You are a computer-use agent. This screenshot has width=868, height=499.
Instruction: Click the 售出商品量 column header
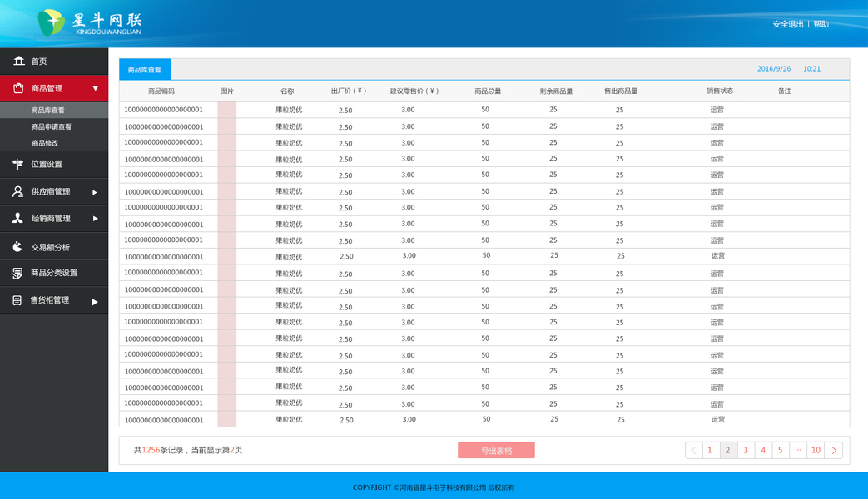click(621, 91)
